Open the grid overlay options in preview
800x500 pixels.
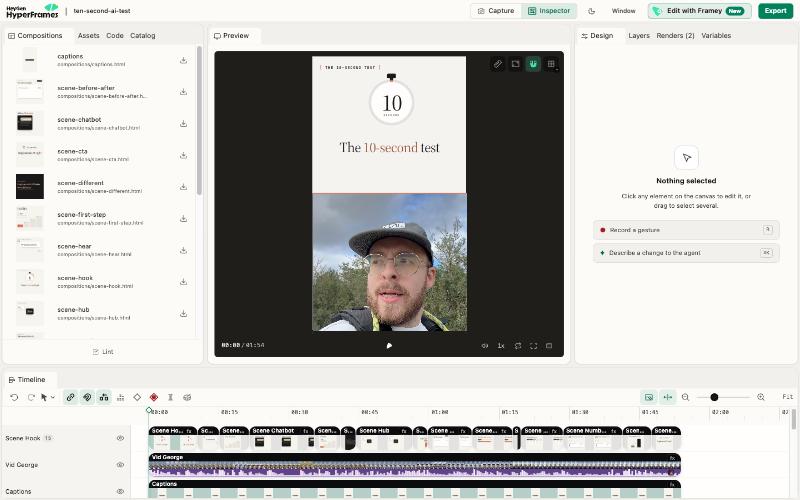(551, 64)
